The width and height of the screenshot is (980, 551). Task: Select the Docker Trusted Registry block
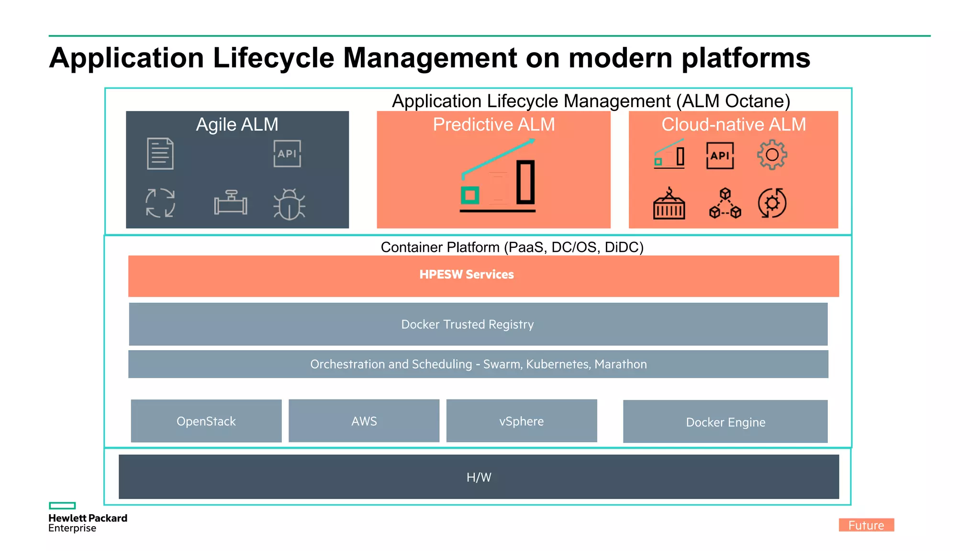[x=478, y=324]
